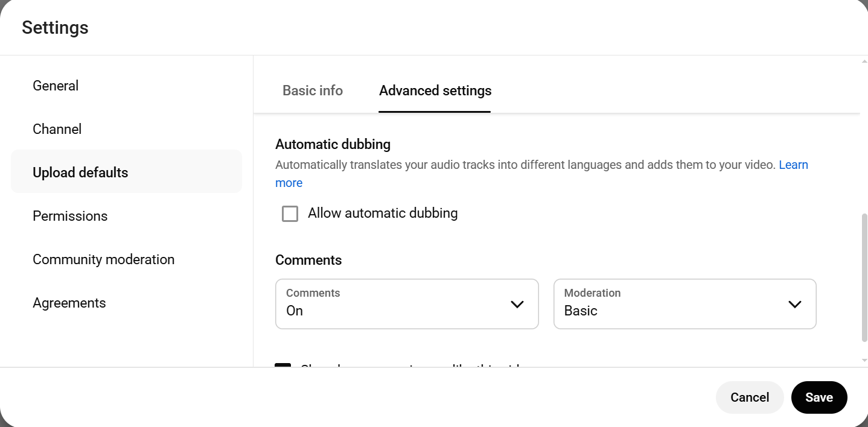Enable the Allow automatic dubbing checkbox
This screenshot has height=427, width=868.
click(290, 213)
